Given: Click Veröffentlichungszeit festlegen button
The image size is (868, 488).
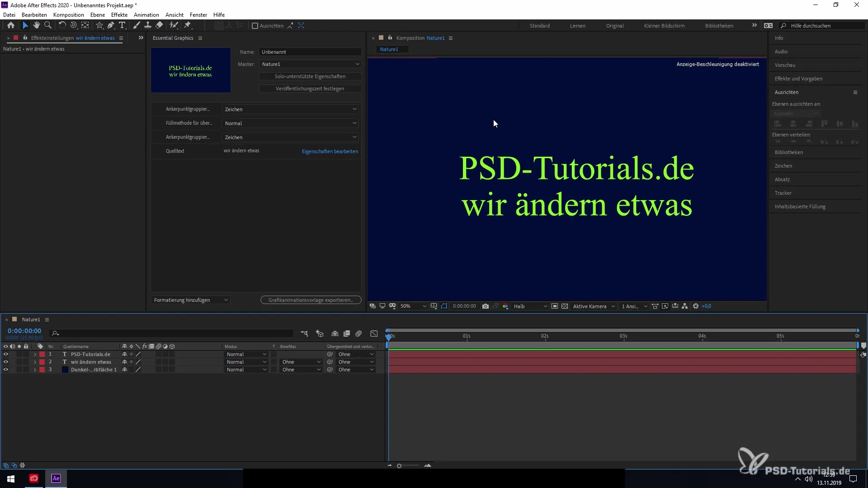Looking at the screenshot, I should tap(310, 89).
